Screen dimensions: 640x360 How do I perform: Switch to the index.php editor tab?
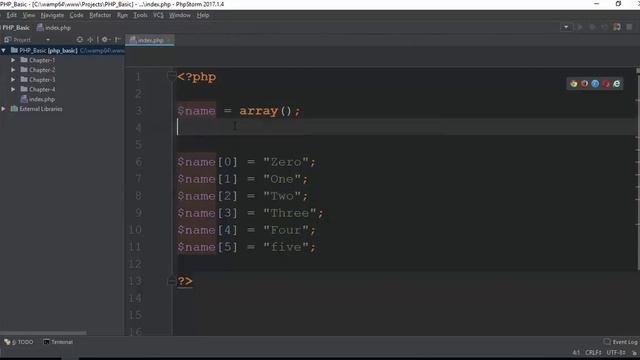[x=150, y=40]
